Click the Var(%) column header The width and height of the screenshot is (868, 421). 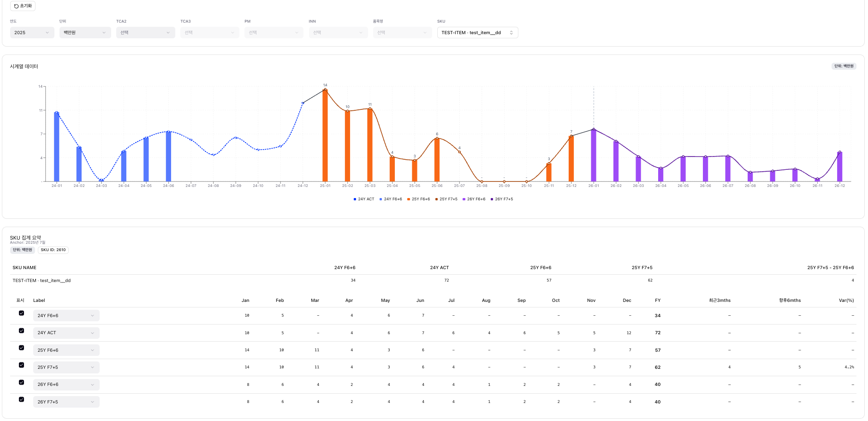point(846,301)
